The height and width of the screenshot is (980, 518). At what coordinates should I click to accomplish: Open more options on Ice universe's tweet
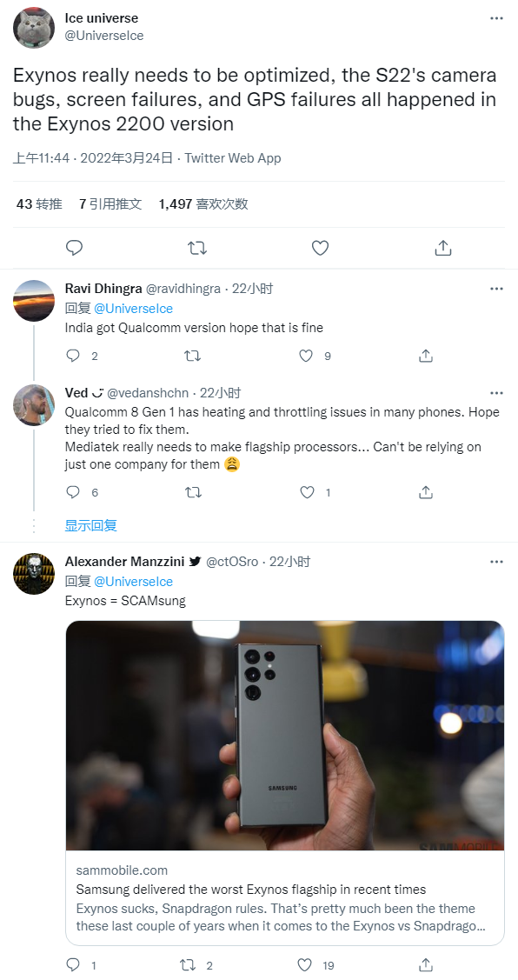497,19
